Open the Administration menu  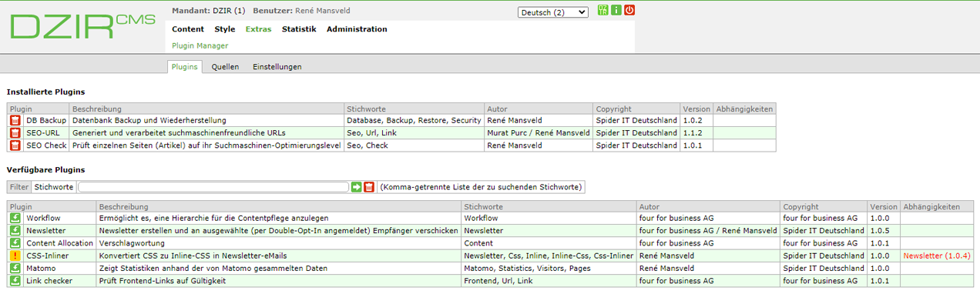[357, 29]
